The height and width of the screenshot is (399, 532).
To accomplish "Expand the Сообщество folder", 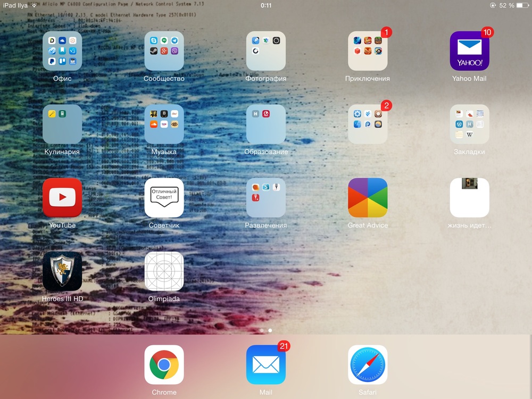I will 164,51.
